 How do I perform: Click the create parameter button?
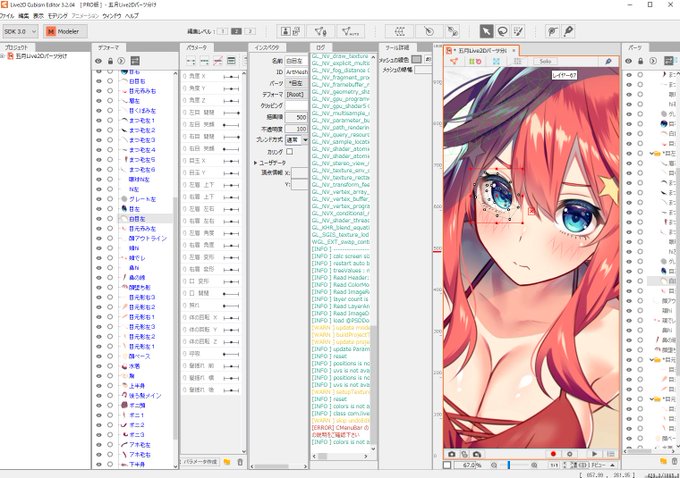pos(201,462)
